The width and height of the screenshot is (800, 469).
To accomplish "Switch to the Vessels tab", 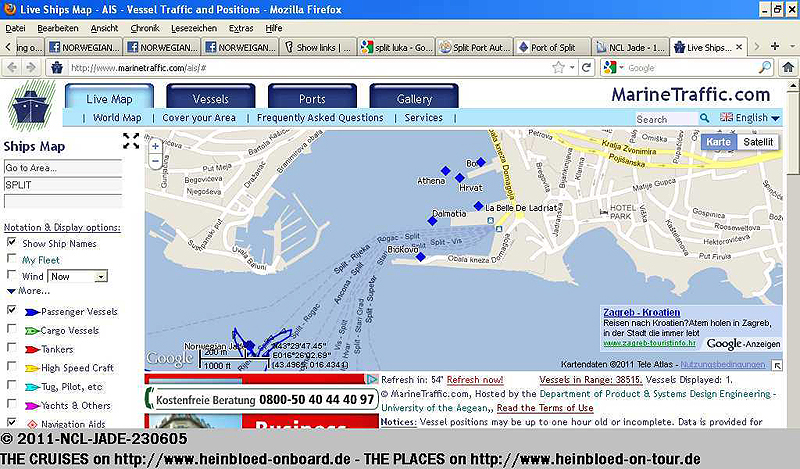I will pos(211,97).
